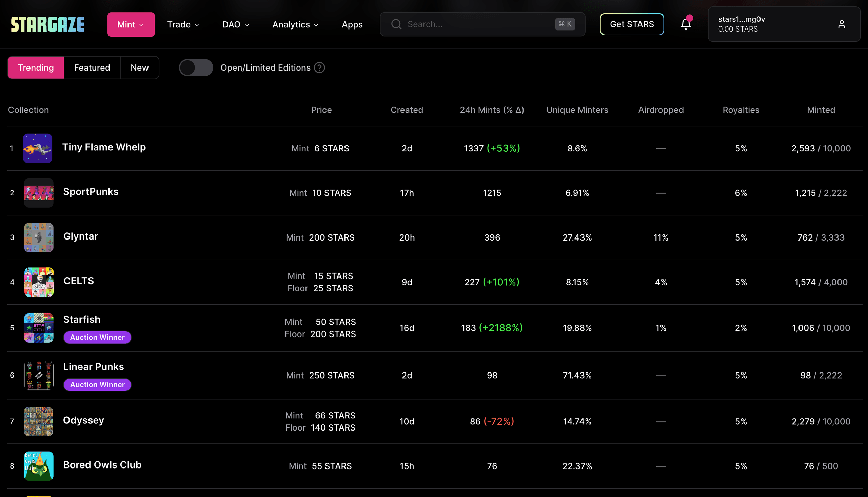Open the Starfish collection link
Viewport: 868px width, 497px height.
click(82, 320)
